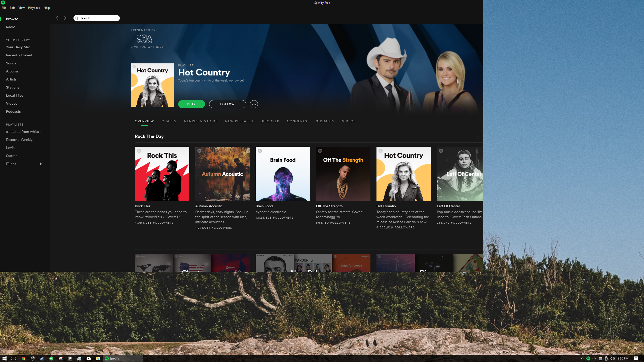Viewport: 644px width, 362px height.
Task: Show hidden system tray icons
Action: tap(582, 358)
